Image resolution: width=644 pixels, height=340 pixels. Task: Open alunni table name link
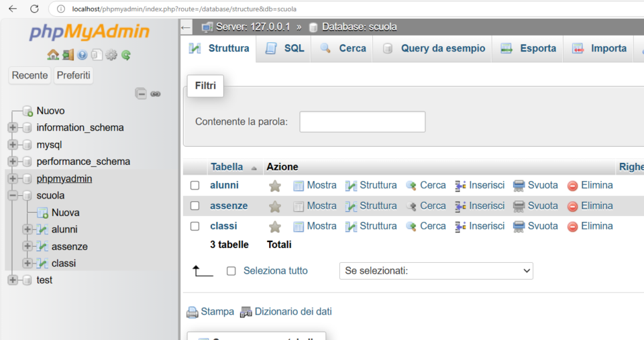point(224,185)
